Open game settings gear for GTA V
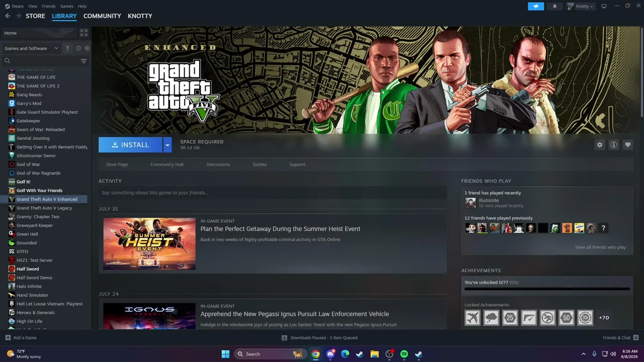This screenshot has height=362, width=644. (599, 145)
